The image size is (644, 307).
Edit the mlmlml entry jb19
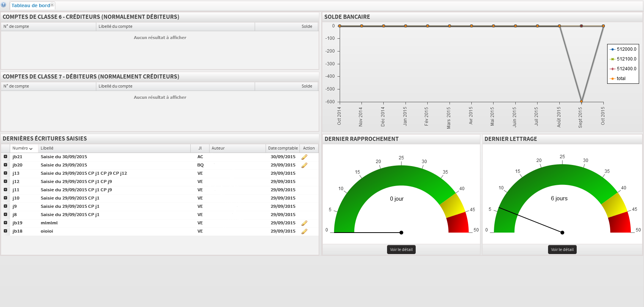pos(304,223)
